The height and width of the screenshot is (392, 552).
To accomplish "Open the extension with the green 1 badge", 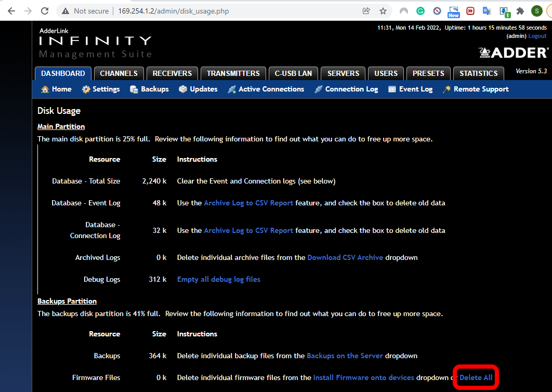I will [x=504, y=12].
